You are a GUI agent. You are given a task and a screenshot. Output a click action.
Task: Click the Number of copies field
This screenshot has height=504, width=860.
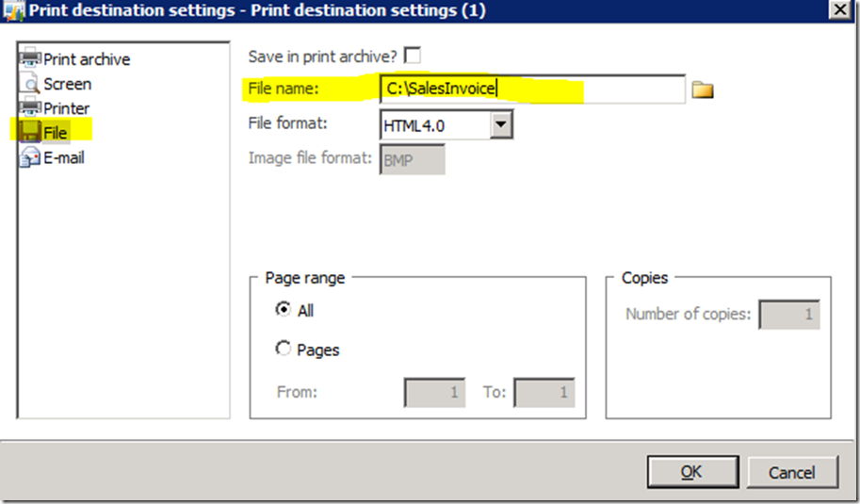pyautogui.click(x=789, y=315)
